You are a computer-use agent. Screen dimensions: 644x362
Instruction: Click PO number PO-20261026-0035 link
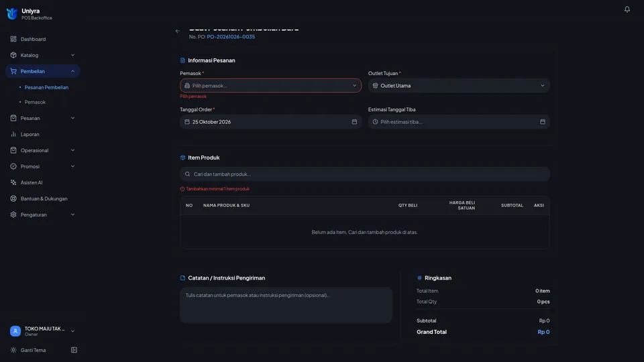(231, 36)
